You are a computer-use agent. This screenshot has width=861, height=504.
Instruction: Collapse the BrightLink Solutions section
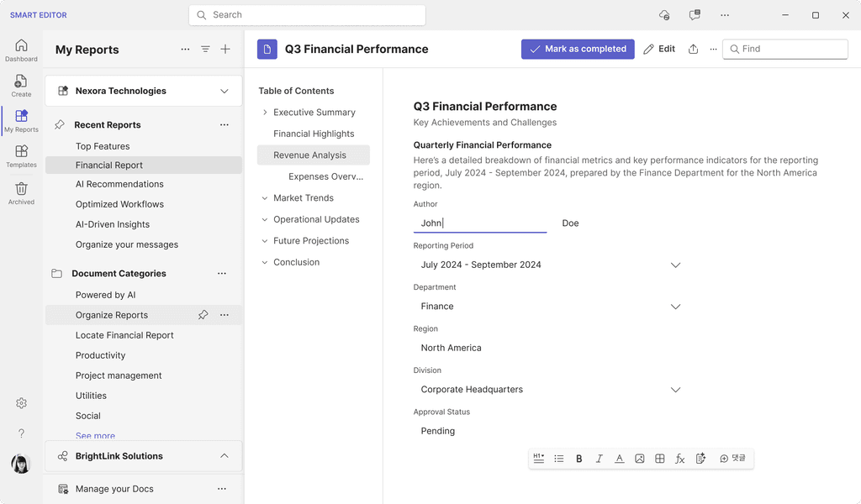pos(224,456)
